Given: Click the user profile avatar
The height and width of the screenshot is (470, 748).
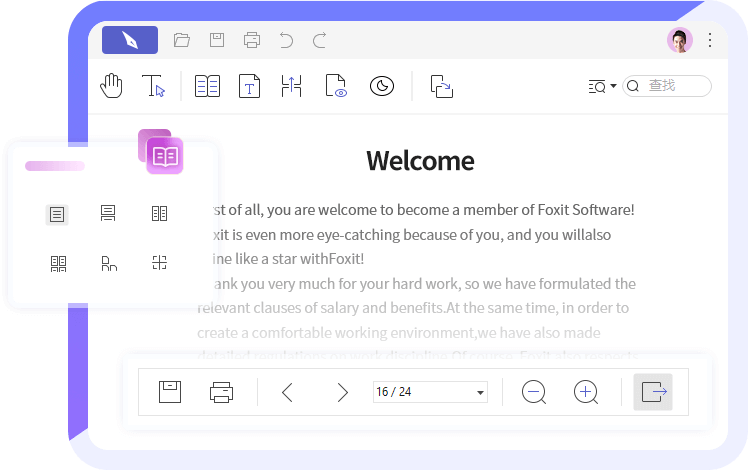Looking at the screenshot, I should (680, 40).
